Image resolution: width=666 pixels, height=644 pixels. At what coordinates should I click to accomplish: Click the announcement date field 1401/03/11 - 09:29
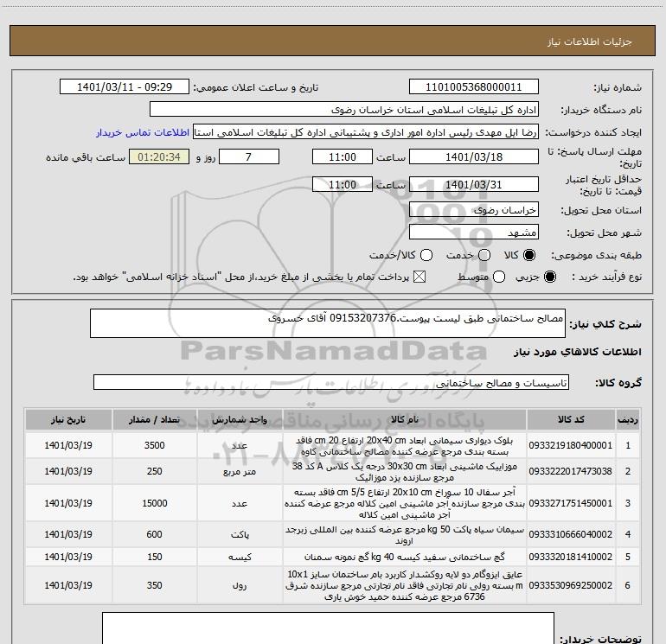point(125,87)
